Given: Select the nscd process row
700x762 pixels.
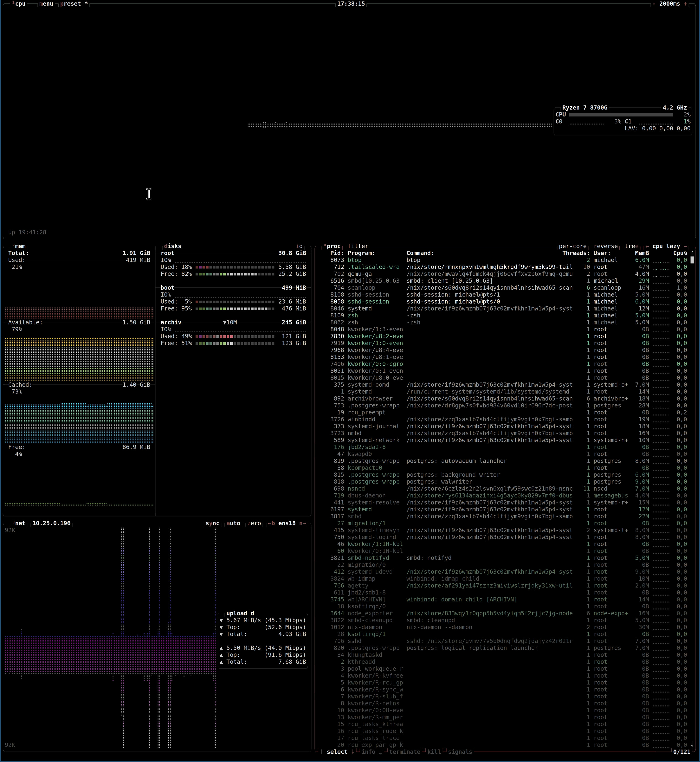Looking at the screenshot, I should pyautogui.click(x=508, y=489).
